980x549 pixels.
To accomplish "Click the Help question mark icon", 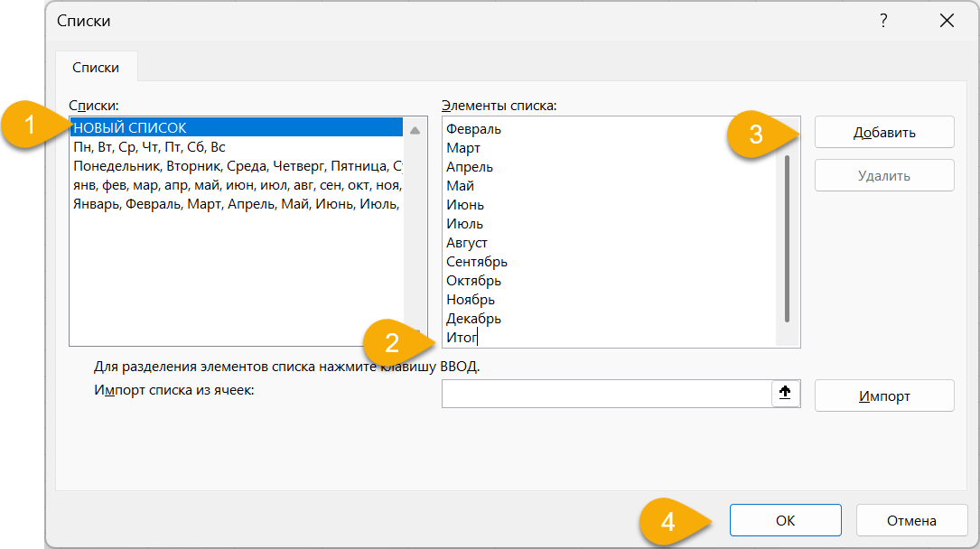I will point(882,21).
